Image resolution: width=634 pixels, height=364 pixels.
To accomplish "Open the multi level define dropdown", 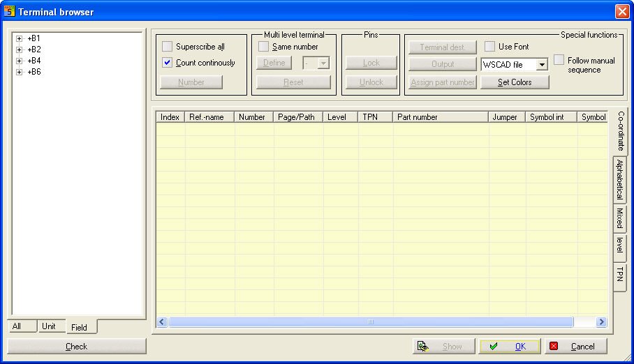I will pos(323,63).
